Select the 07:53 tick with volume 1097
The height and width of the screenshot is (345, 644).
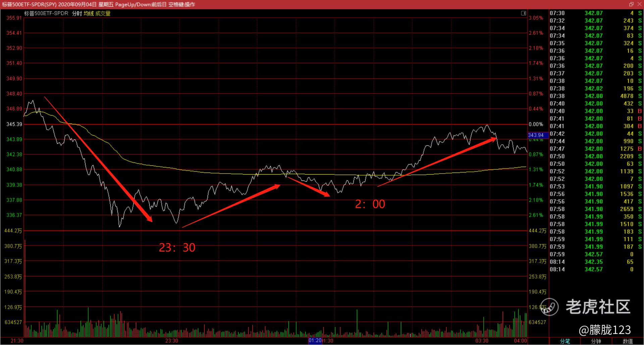pyautogui.click(x=596, y=187)
